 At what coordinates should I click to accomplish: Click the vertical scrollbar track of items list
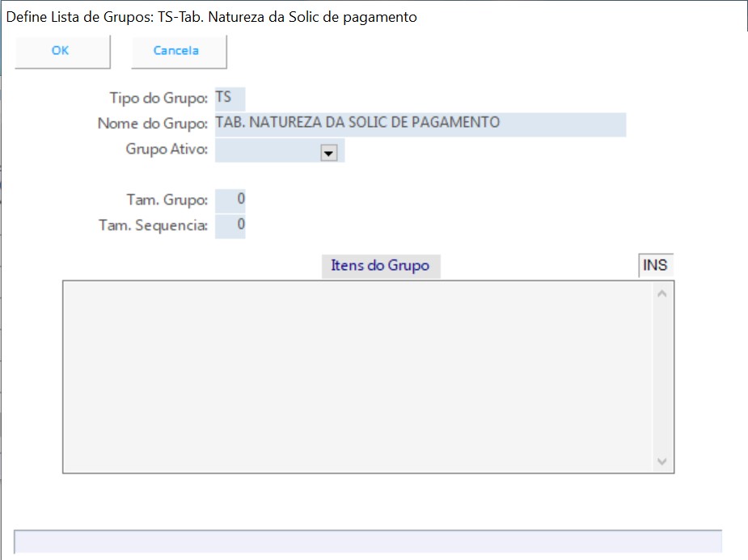(x=662, y=376)
